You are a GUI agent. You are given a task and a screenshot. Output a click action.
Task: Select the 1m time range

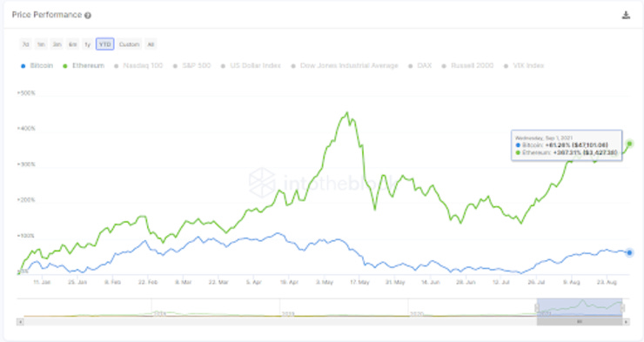tap(41, 44)
